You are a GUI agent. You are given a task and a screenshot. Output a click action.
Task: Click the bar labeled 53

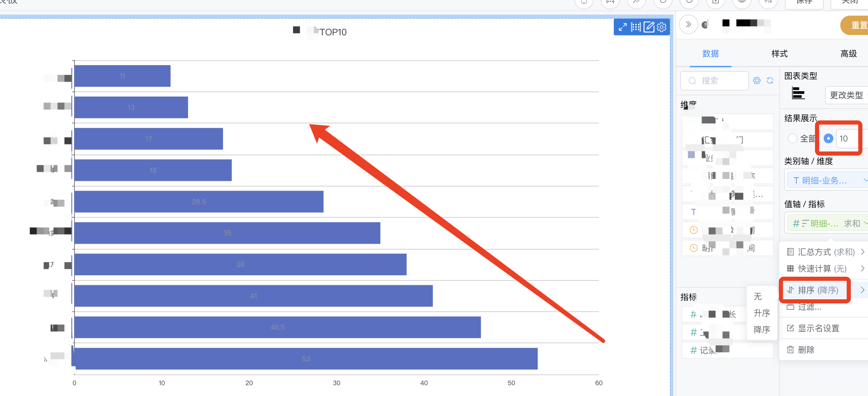coord(306,359)
